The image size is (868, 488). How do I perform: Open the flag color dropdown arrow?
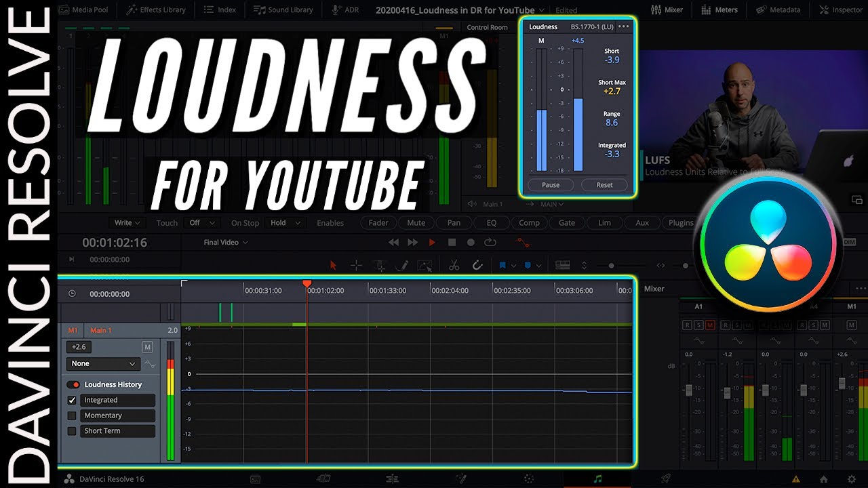pos(513,266)
